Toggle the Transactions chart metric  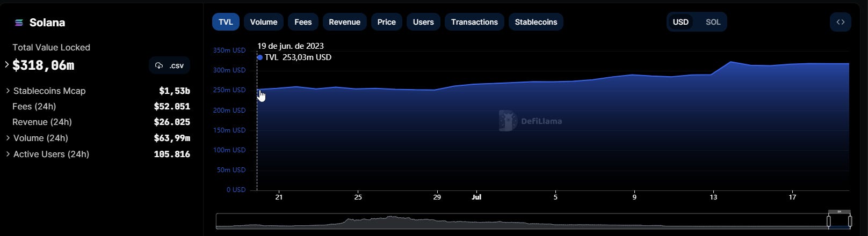pos(474,22)
